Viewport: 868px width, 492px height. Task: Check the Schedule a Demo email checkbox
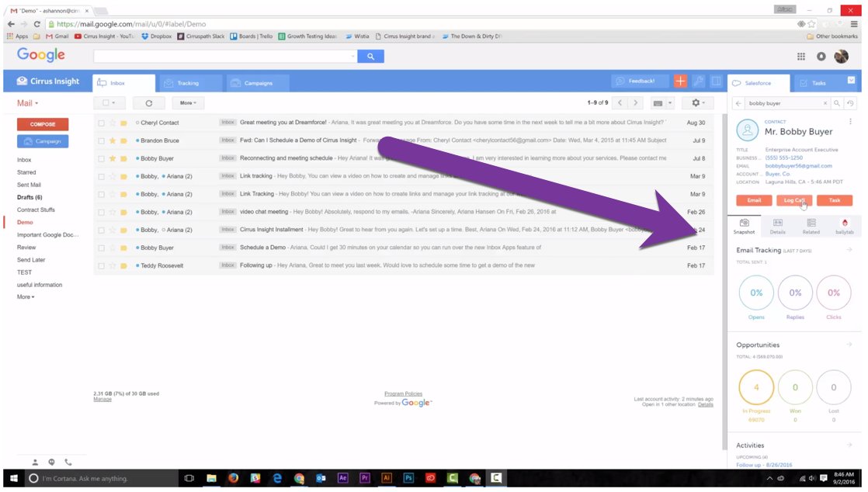pos(101,248)
